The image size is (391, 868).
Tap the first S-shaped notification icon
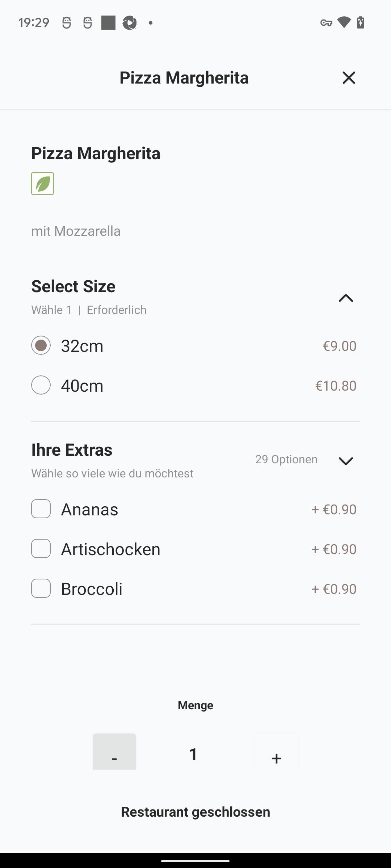[x=67, y=23]
